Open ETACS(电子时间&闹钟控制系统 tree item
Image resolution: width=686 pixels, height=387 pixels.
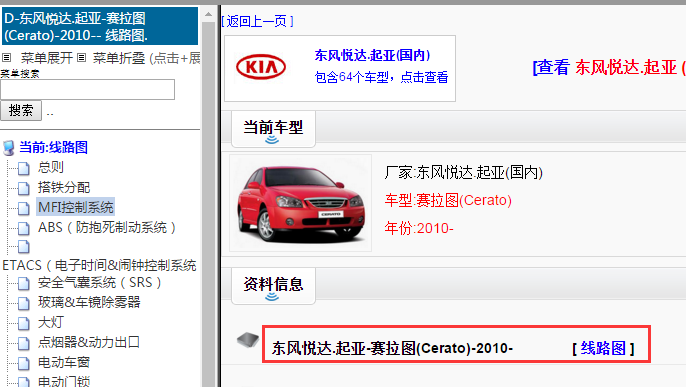click(99, 265)
